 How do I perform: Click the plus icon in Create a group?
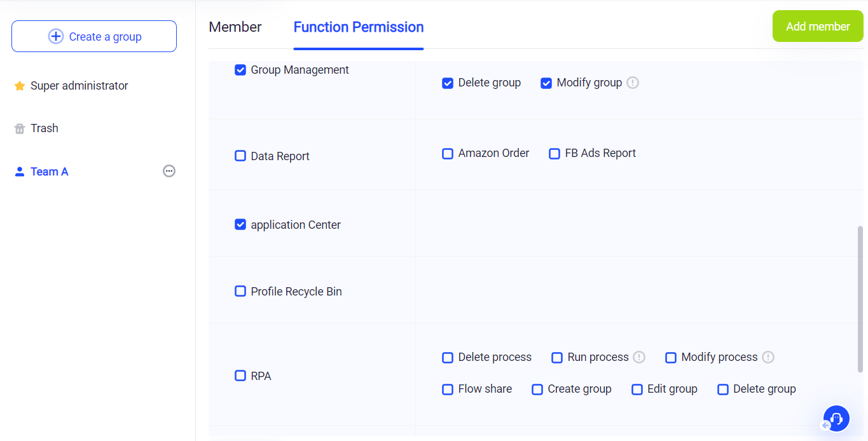[56, 37]
